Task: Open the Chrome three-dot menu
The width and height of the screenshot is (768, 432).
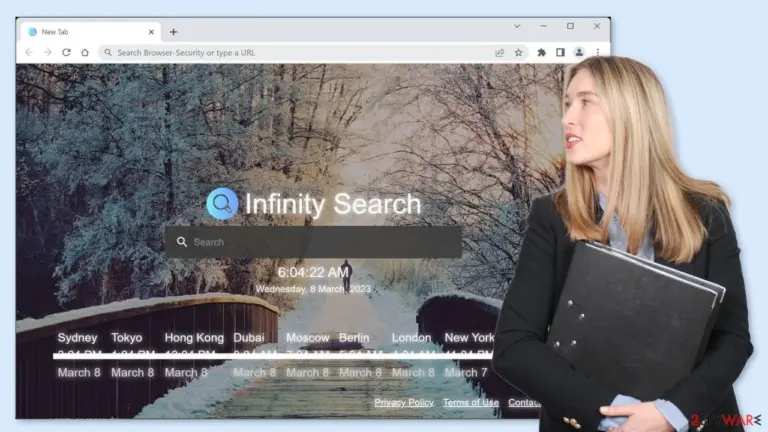Action: point(598,52)
